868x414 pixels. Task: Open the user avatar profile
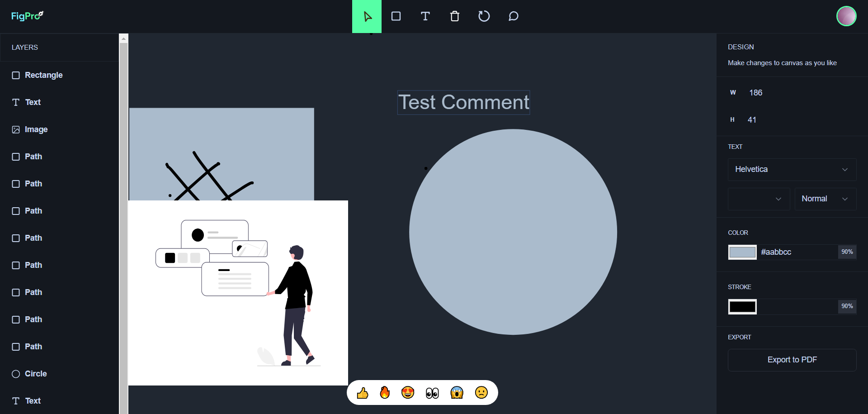[846, 16]
